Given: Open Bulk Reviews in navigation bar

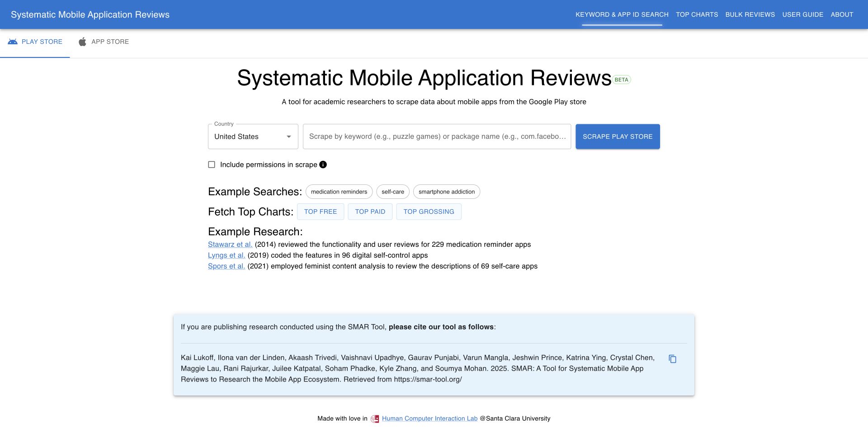Looking at the screenshot, I should [750, 14].
